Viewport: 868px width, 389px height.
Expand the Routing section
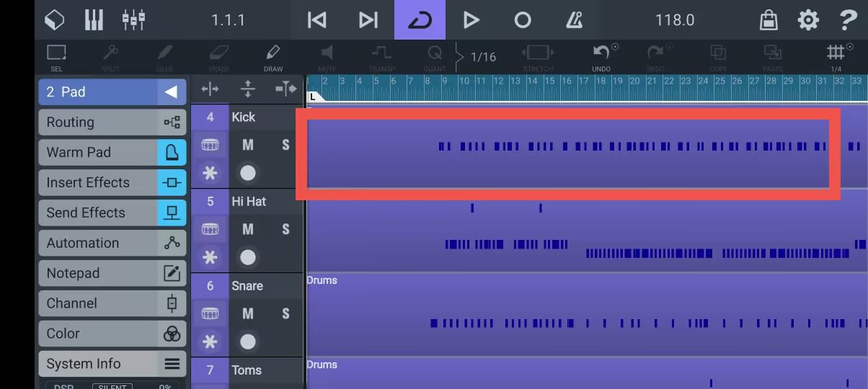[x=112, y=122]
